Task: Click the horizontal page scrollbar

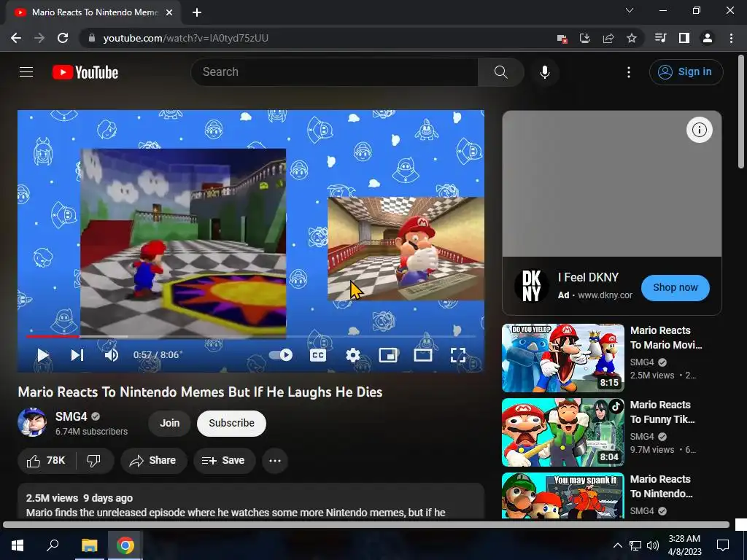Action: pyautogui.click(x=366, y=525)
